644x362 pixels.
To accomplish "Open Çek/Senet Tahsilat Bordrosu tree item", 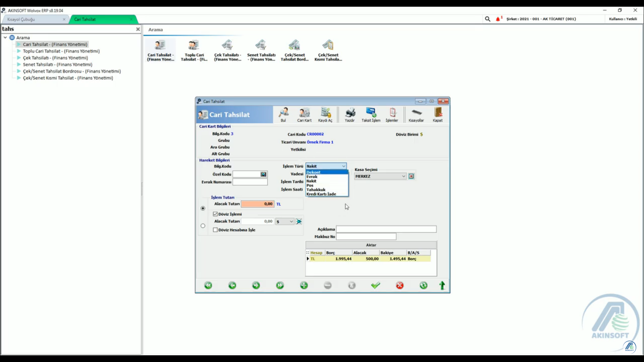I will [72, 71].
